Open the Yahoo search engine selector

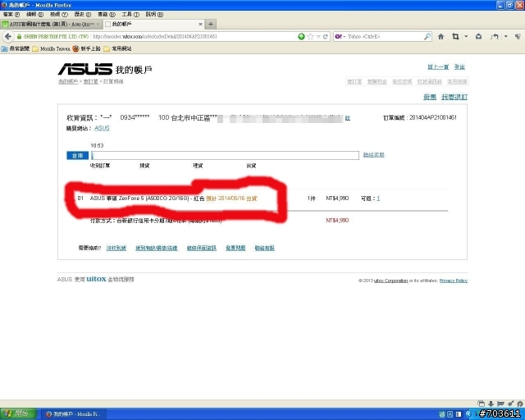tap(340, 37)
